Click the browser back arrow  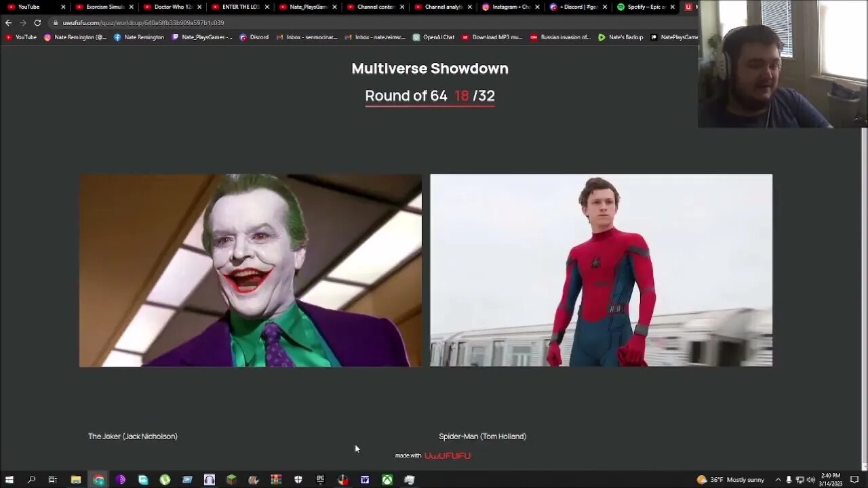pyautogui.click(x=8, y=22)
